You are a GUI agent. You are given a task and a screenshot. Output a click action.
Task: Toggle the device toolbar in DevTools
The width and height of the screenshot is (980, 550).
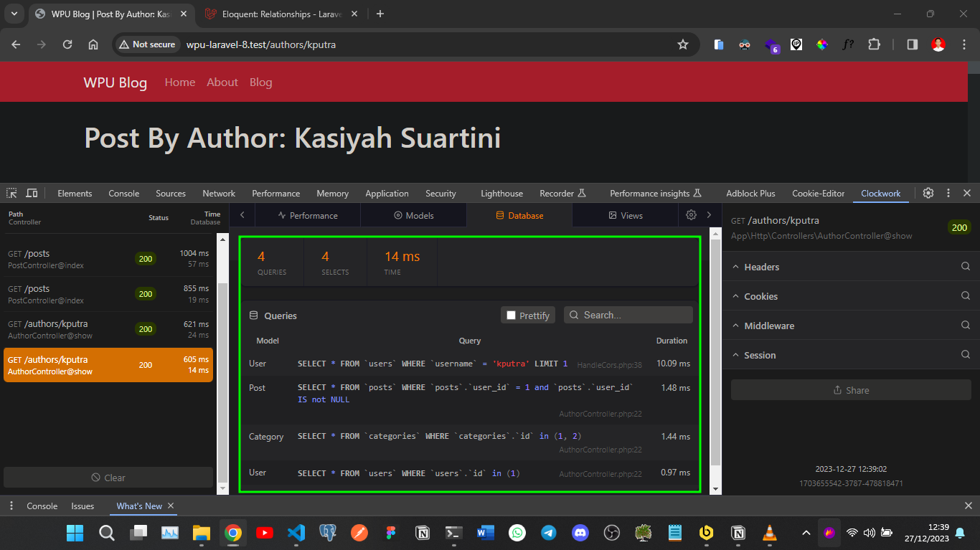[32, 193]
